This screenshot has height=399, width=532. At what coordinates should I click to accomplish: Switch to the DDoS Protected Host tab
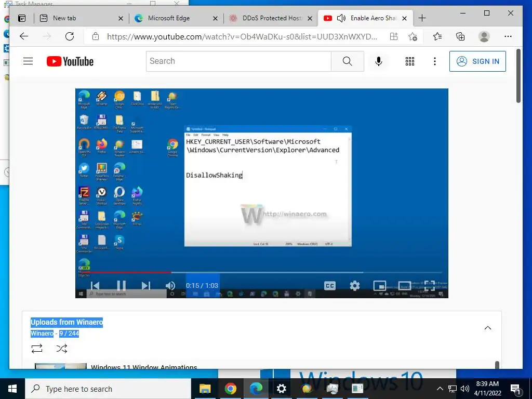(270, 18)
